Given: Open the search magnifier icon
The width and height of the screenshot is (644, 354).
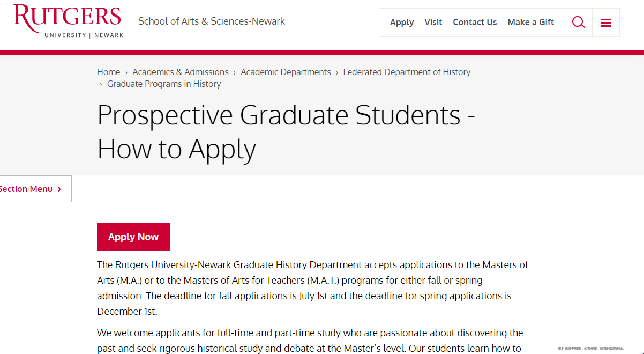Looking at the screenshot, I should 579,23.
